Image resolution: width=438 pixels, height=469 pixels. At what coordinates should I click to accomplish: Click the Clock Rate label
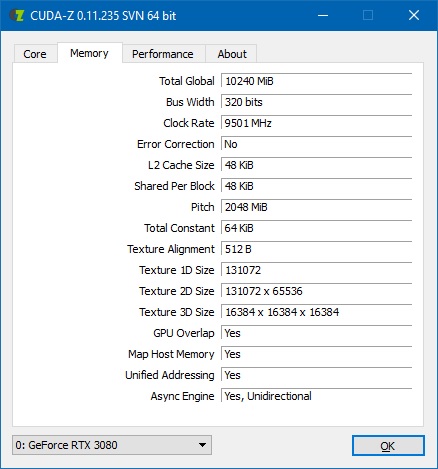click(189, 123)
